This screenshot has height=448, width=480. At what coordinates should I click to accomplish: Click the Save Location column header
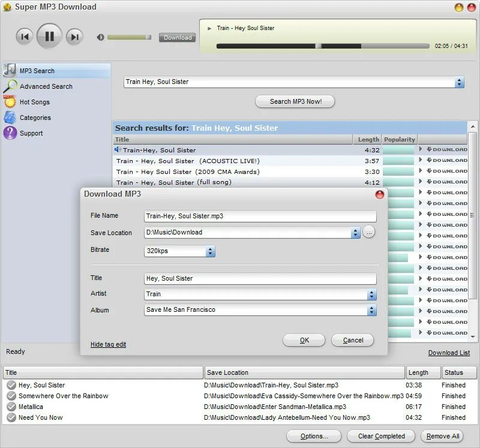pos(305,372)
